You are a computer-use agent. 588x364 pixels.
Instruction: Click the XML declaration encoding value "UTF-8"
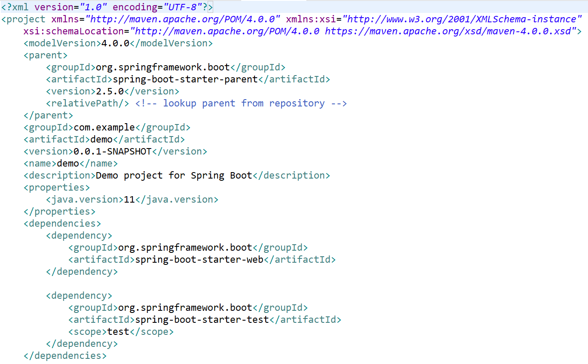[183, 7]
